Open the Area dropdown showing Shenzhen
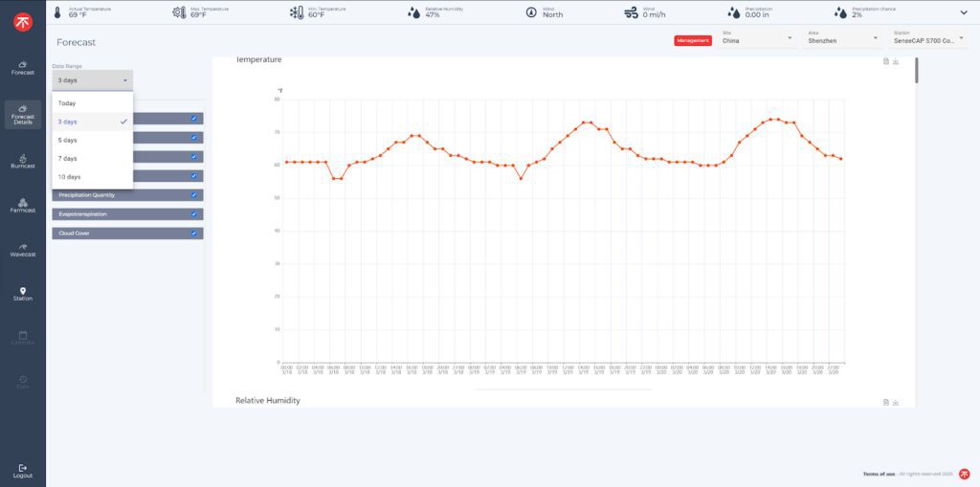The height and width of the screenshot is (487, 980). click(x=842, y=39)
